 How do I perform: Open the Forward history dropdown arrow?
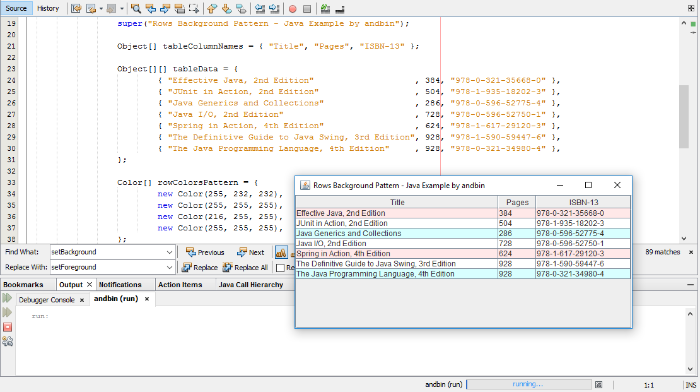[x=121, y=8]
